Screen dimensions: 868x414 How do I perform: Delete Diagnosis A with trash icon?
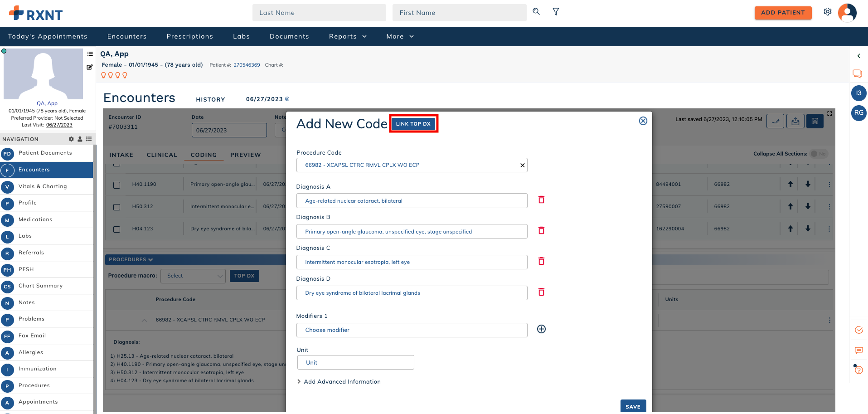[541, 200]
